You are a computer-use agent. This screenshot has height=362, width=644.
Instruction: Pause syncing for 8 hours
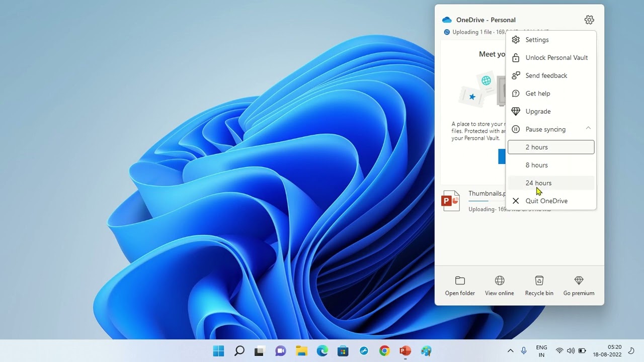click(537, 165)
